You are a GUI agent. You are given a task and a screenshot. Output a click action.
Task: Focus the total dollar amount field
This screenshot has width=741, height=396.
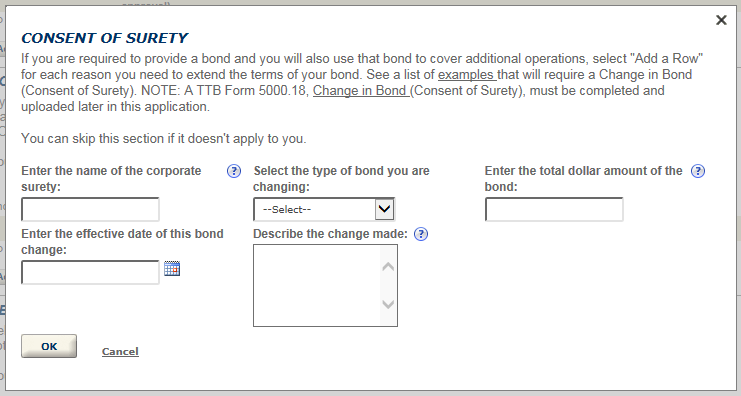tap(554, 209)
